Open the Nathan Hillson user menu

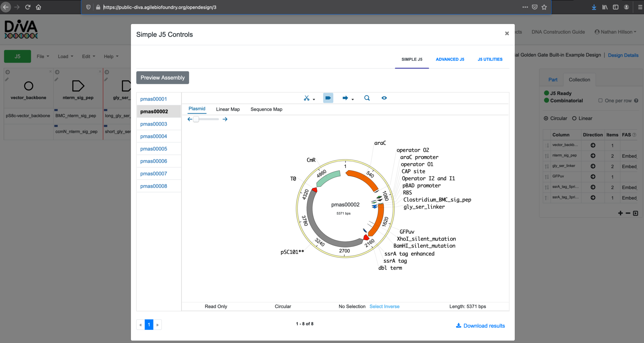(x=615, y=32)
